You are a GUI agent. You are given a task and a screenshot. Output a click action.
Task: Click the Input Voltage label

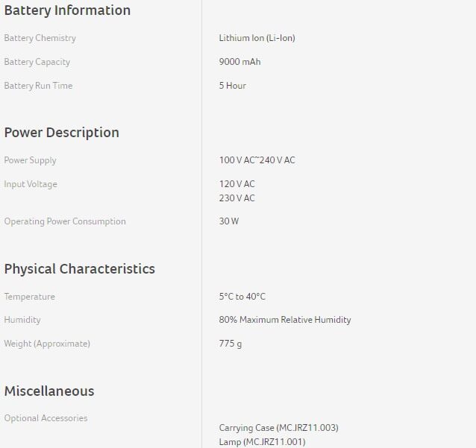pyautogui.click(x=31, y=184)
